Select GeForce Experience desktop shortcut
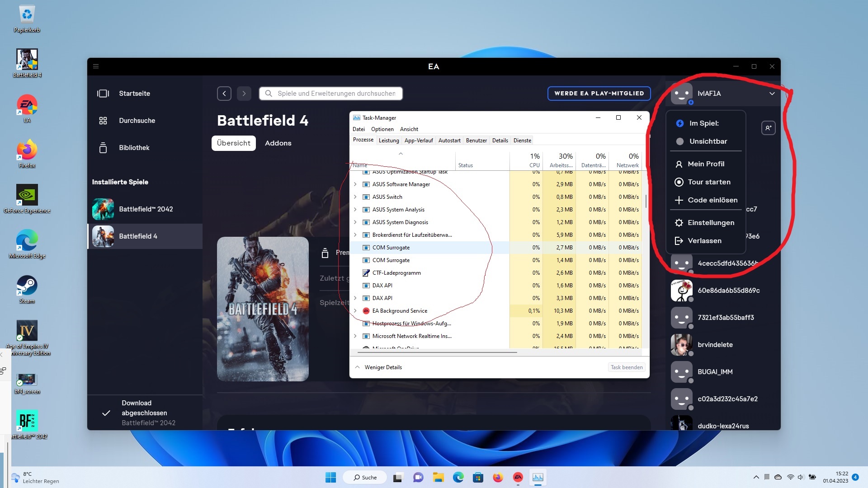This screenshot has height=488, width=868. (27, 199)
